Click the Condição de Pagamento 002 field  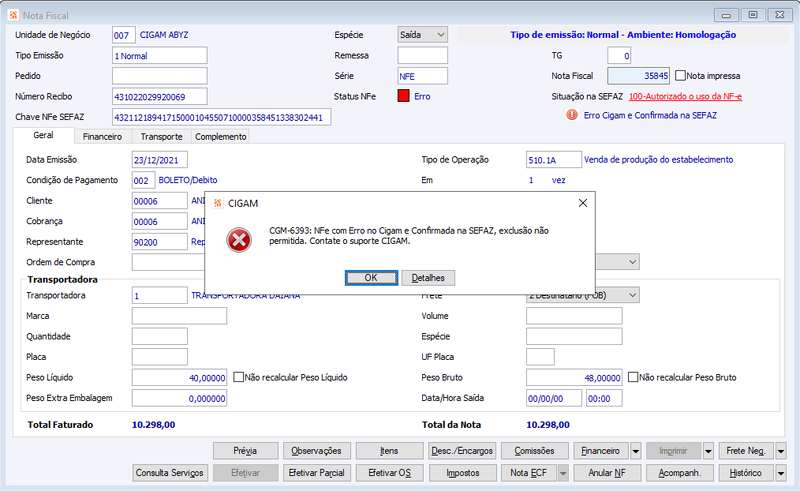click(143, 180)
